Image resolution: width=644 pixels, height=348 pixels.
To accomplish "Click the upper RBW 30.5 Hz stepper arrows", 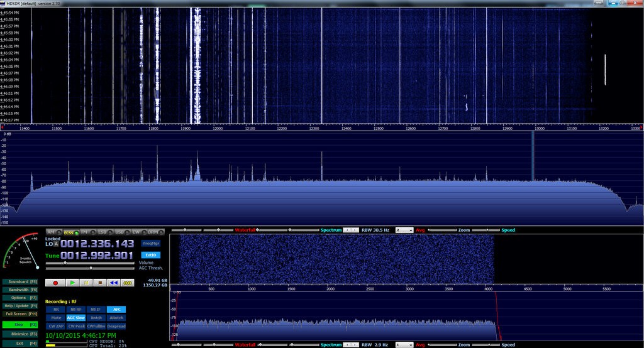I will pos(351,231).
